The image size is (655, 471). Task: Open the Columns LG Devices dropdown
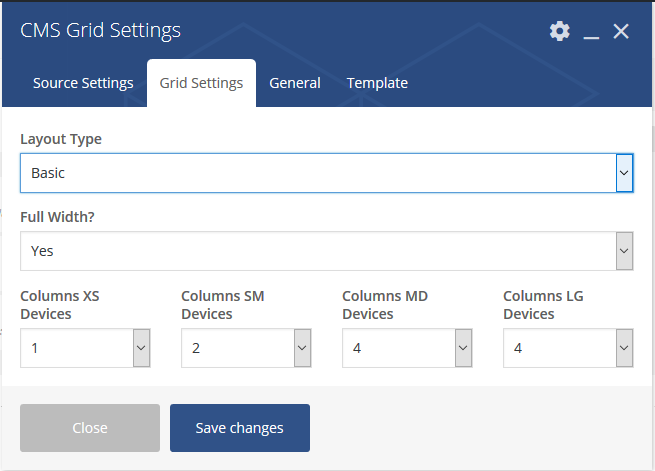[x=568, y=348]
